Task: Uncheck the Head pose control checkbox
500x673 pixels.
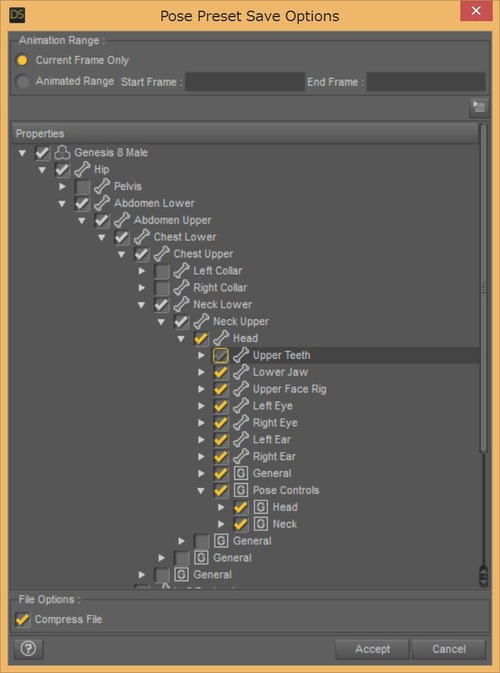Action: [x=241, y=507]
